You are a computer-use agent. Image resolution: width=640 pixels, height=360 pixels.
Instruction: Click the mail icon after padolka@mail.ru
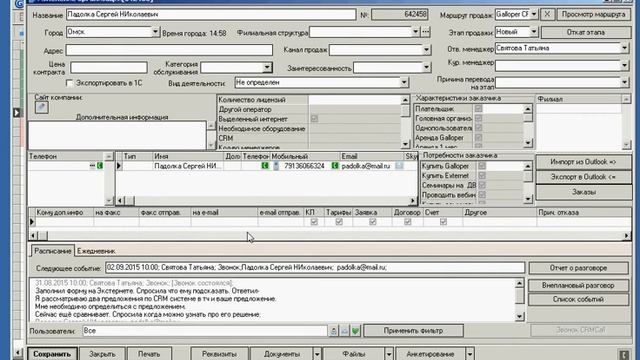pyautogui.click(x=399, y=166)
